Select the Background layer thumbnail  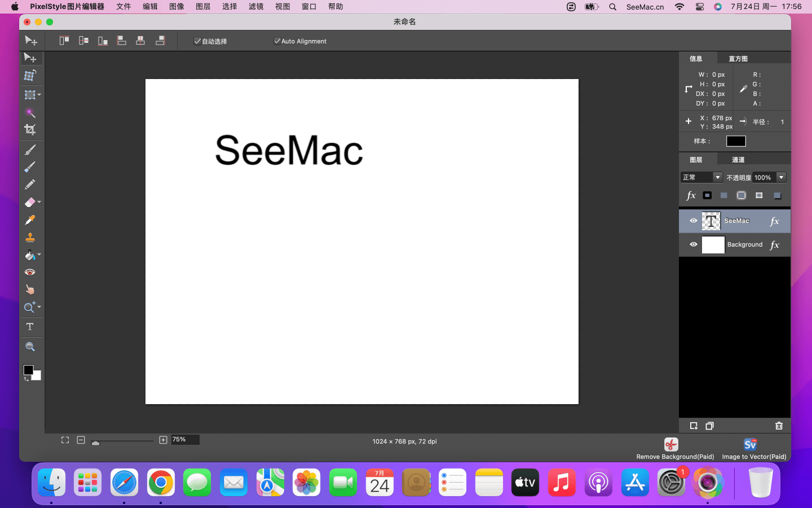coord(713,245)
